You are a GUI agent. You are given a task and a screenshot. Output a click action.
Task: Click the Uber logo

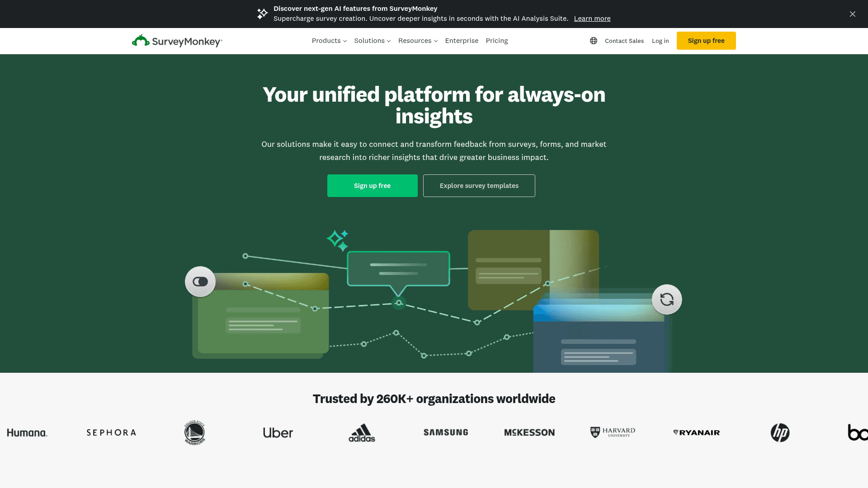click(278, 432)
